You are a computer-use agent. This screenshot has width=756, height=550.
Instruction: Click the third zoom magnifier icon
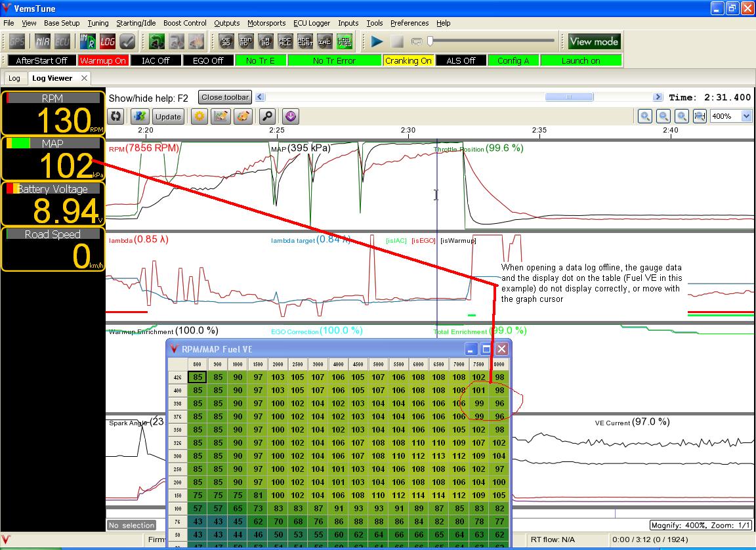tap(682, 116)
